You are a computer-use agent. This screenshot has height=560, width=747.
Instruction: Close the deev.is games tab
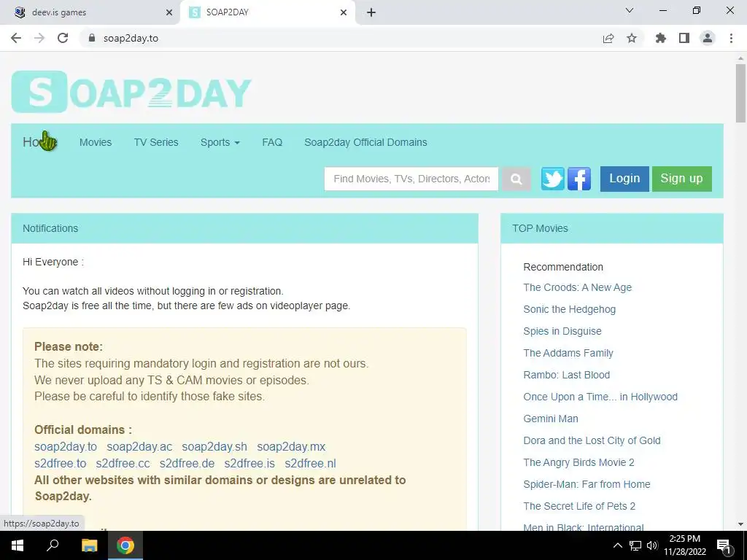coord(169,12)
